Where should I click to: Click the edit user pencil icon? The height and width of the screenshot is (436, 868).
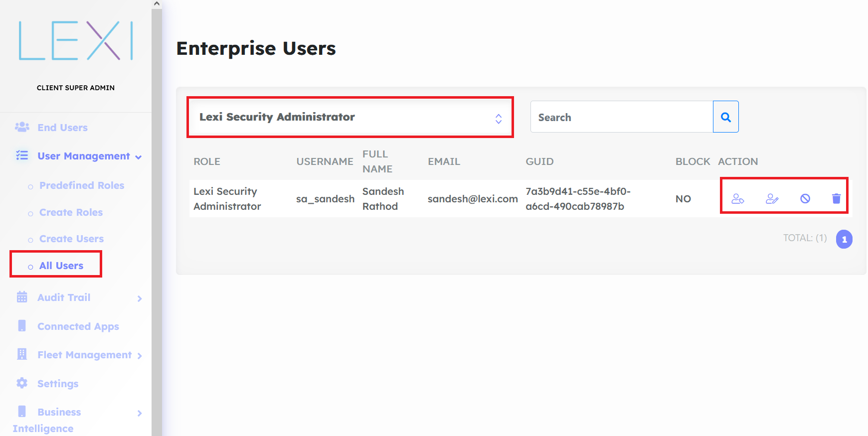[772, 199]
